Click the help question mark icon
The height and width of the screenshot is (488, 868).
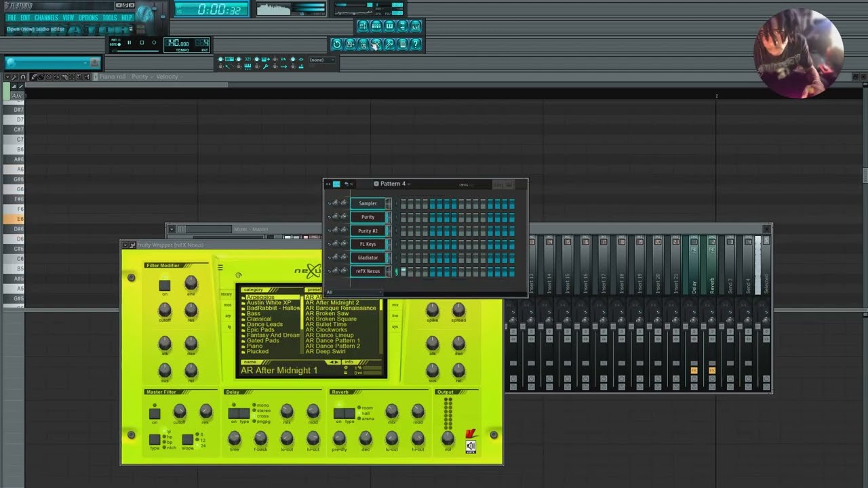(x=416, y=44)
